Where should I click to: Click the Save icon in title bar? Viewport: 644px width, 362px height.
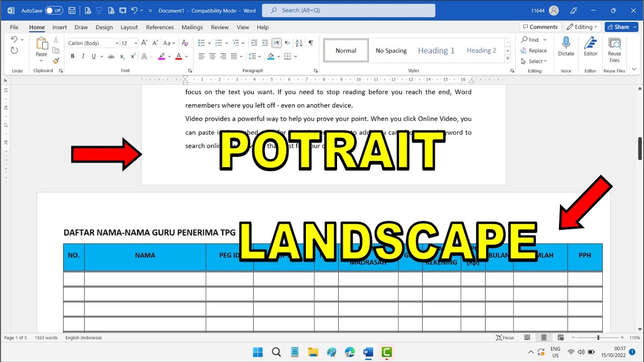pos(72,11)
